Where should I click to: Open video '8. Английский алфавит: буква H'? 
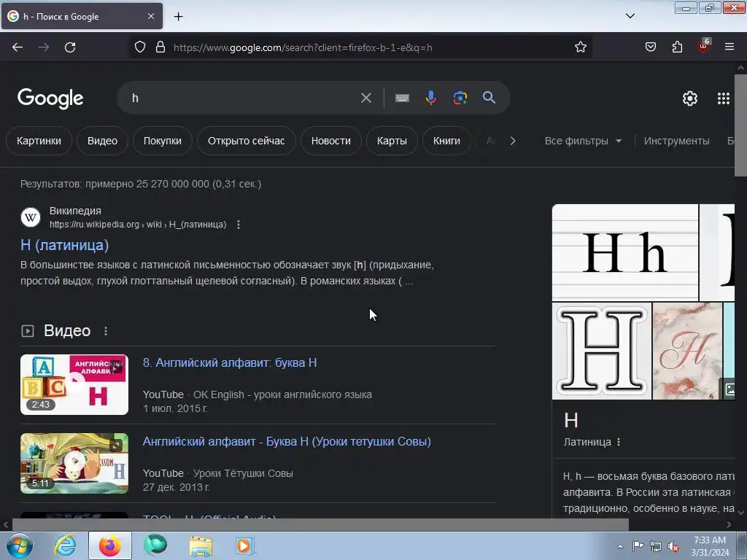click(x=230, y=362)
